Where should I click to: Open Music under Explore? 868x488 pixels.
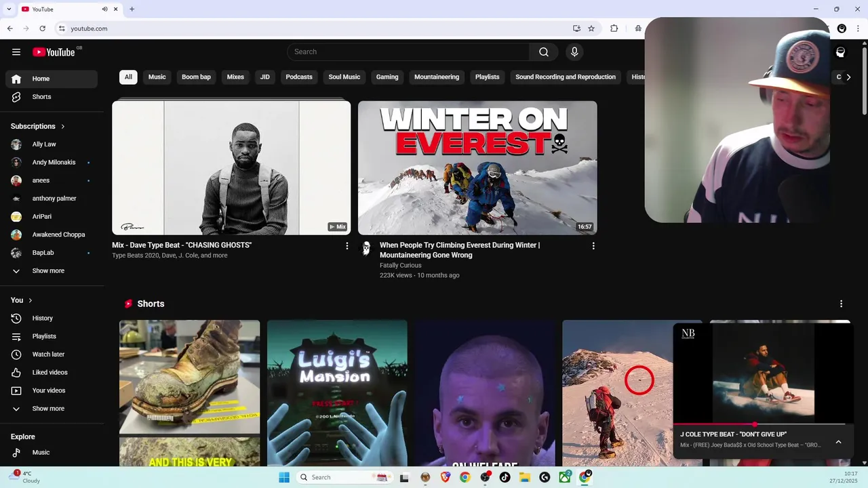(x=52, y=453)
